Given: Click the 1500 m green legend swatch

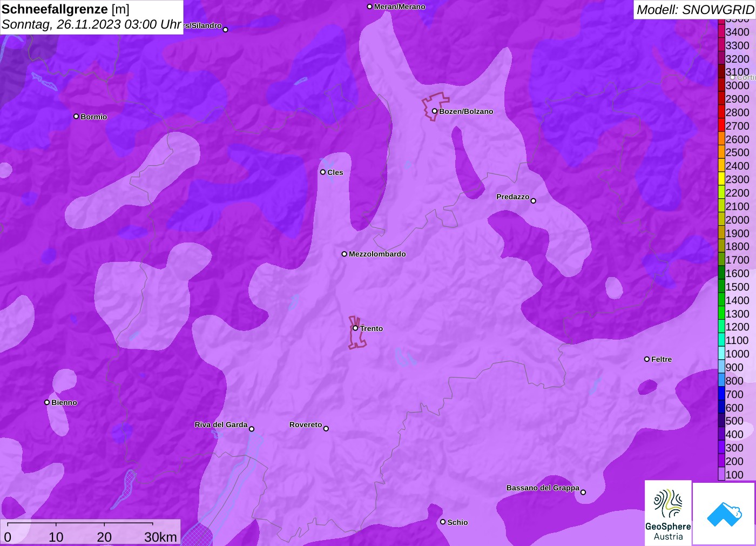Looking at the screenshot, I should [721, 287].
